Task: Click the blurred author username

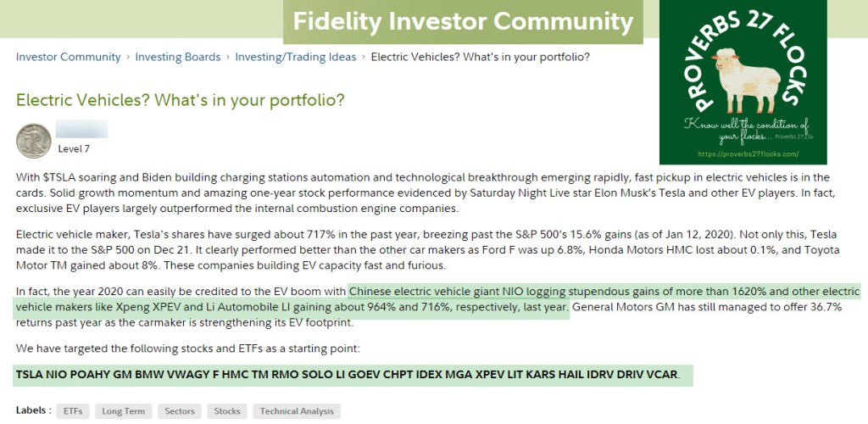Action: (81, 130)
